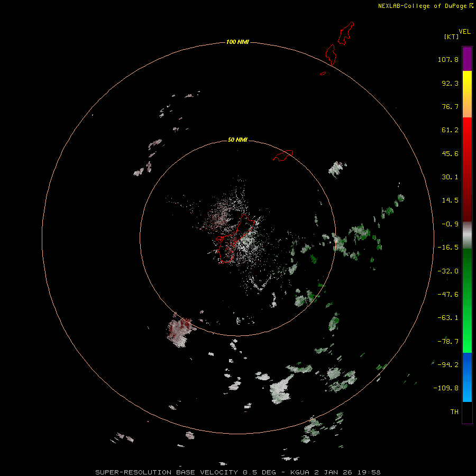Screen dimensions: 476x476
Task: Click the 30.1 legend value
Action: (x=450, y=177)
